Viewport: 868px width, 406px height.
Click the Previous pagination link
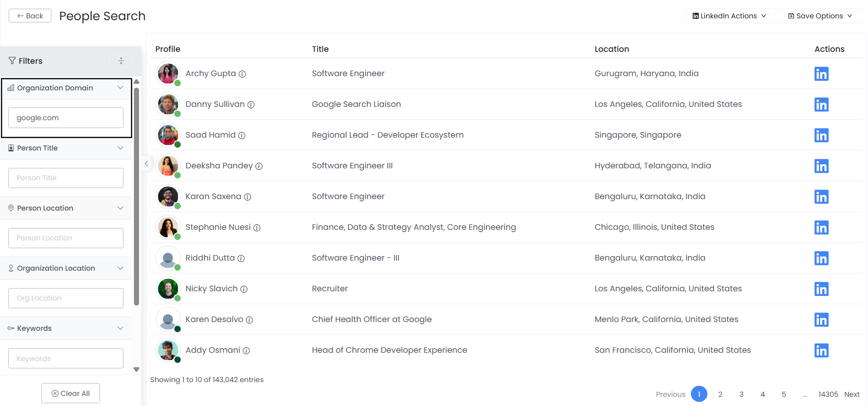[x=670, y=394]
